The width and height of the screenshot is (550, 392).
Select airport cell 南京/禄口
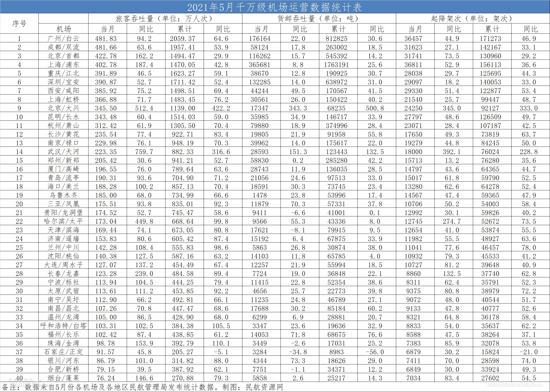click(x=64, y=143)
